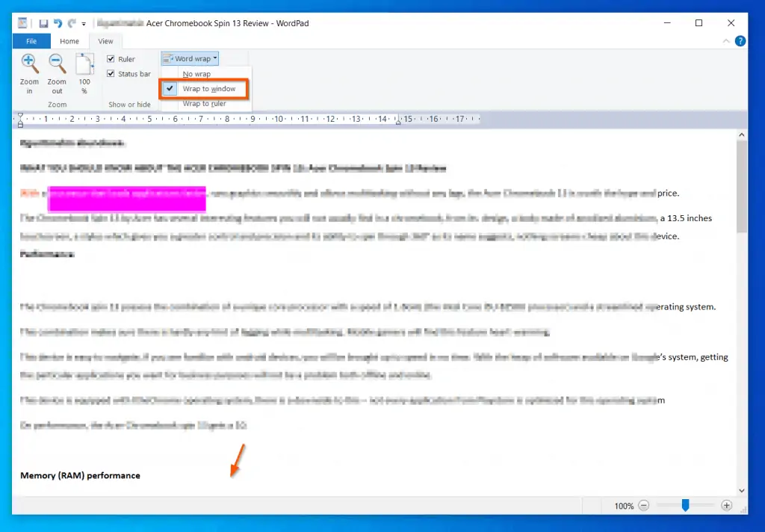Select the Wrap to ruler option
The image size is (765, 532).
pos(204,104)
